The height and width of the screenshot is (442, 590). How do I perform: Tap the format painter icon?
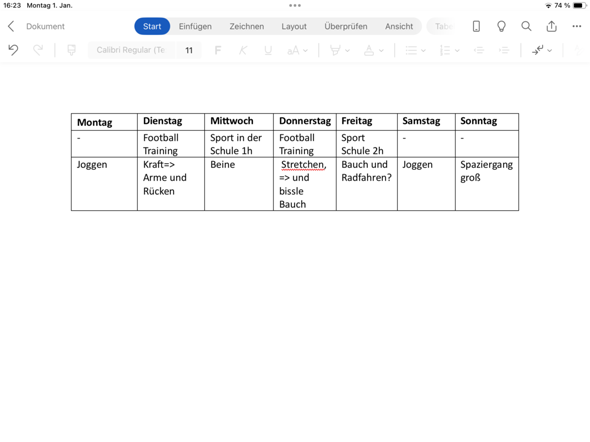point(71,50)
